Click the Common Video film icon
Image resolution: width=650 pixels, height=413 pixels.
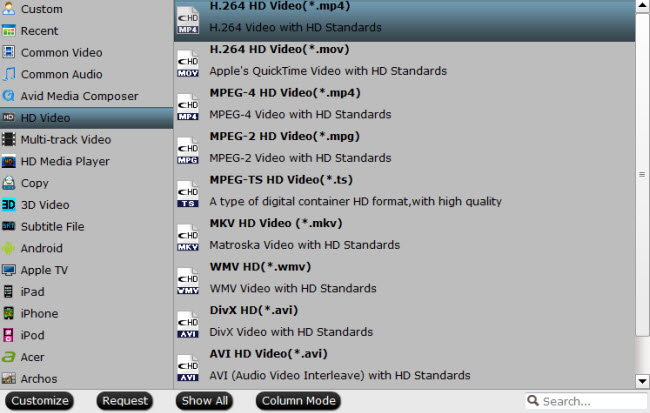point(8,52)
